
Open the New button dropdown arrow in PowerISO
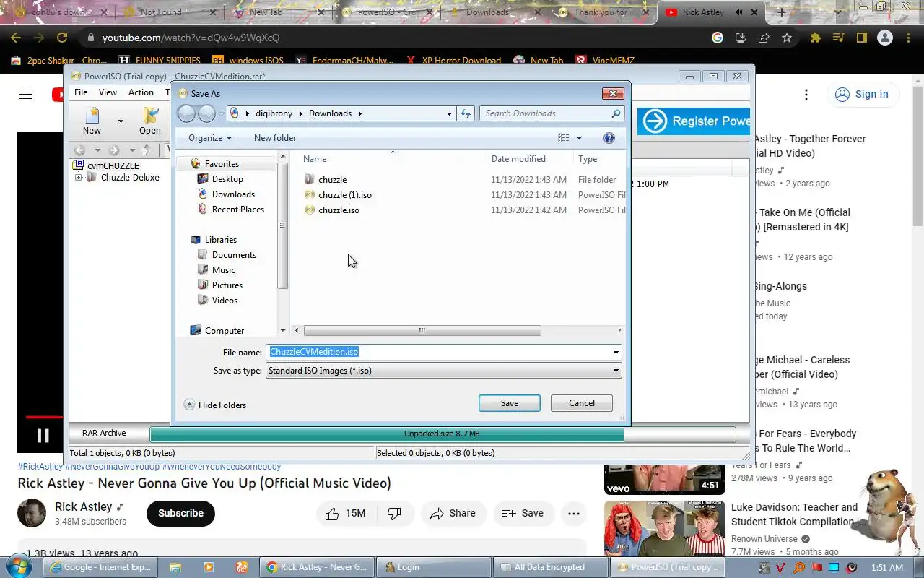[121, 121]
